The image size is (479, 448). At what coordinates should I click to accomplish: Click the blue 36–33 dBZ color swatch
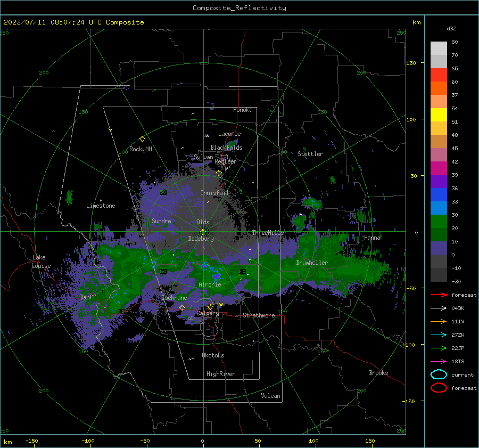click(x=439, y=195)
